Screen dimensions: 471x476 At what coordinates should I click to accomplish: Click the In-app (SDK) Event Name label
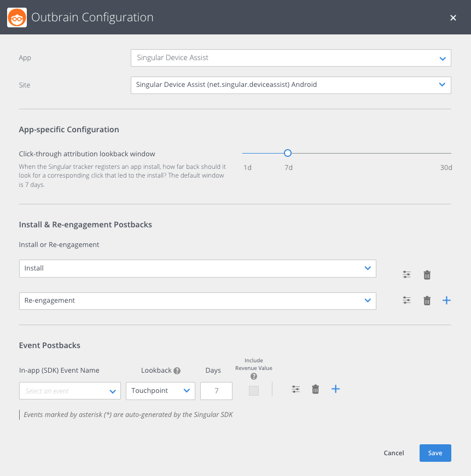59,371
